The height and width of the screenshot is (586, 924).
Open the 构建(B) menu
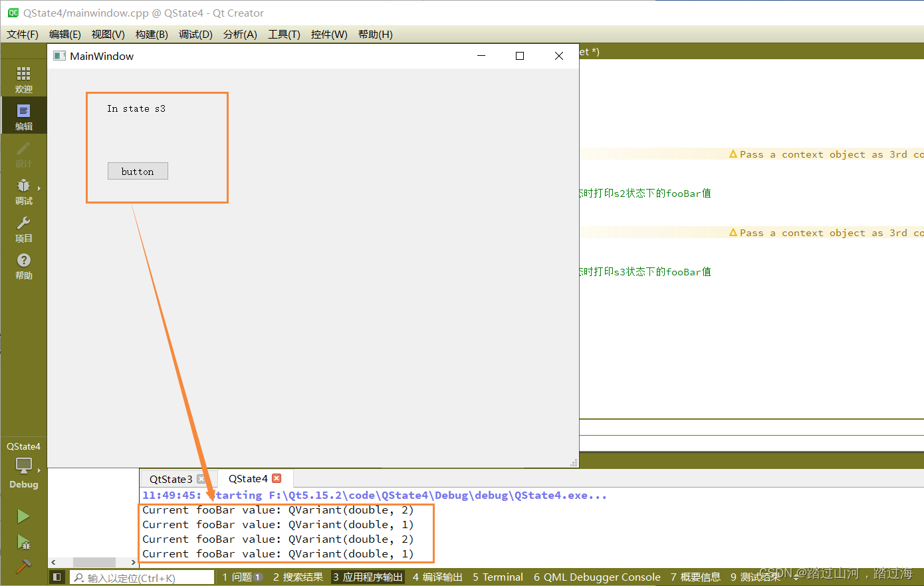click(152, 35)
